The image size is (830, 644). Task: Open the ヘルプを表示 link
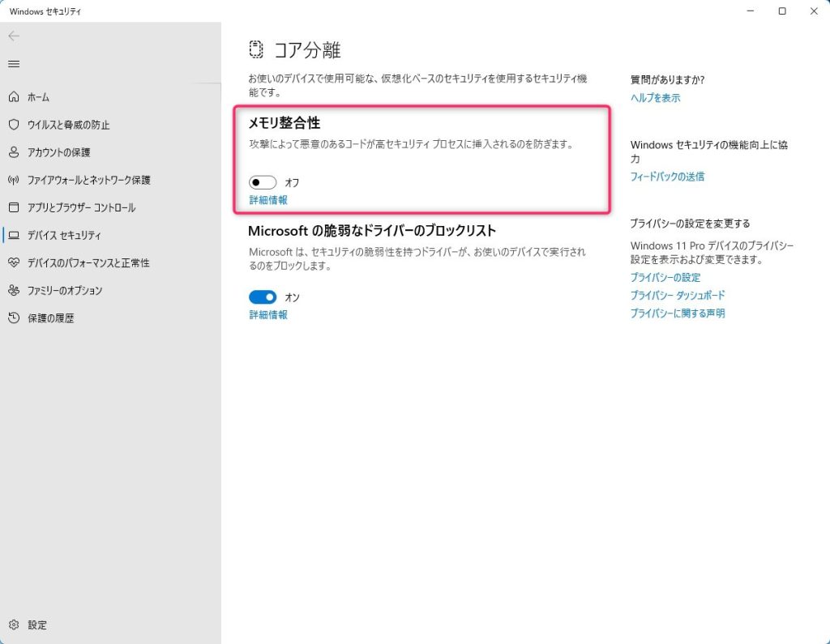tap(655, 98)
